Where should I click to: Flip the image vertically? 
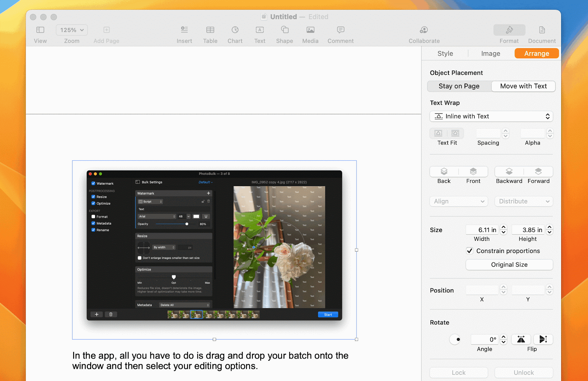(x=543, y=339)
